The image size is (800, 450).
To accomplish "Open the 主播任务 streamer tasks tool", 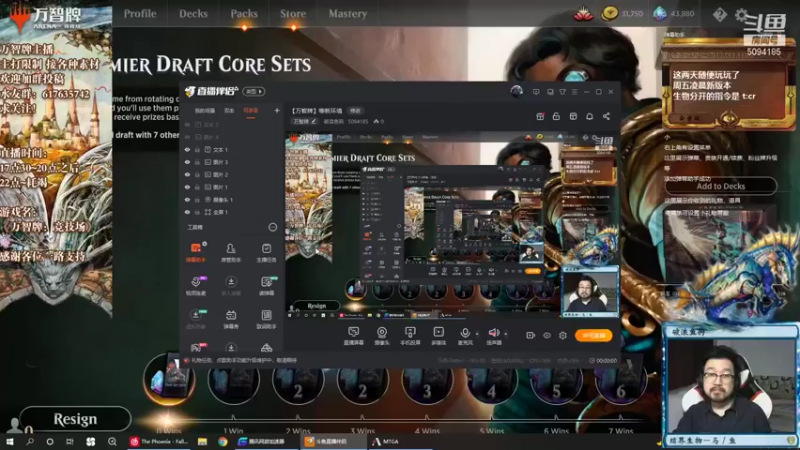I will 266,252.
